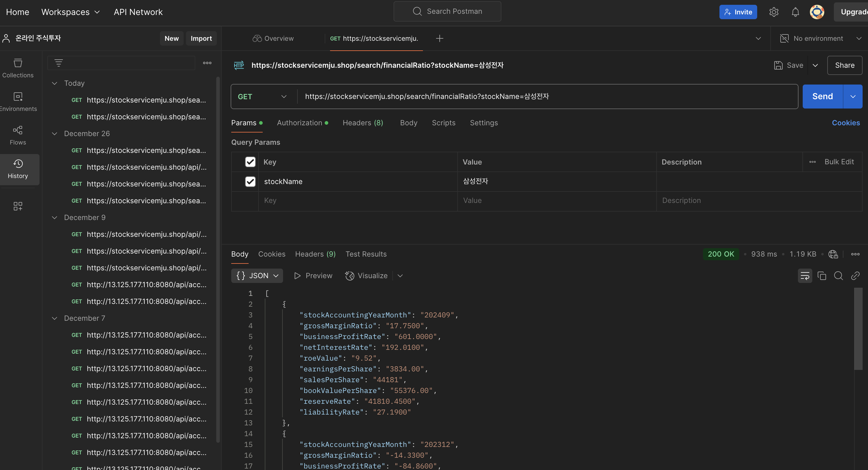The height and width of the screenshot is (470, 868).
Task: Toggle the select-all params checkbox
Action: coord(250,162)
